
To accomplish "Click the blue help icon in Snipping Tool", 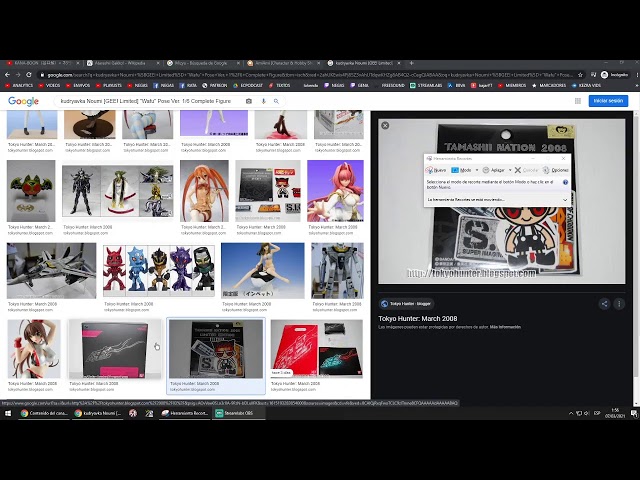I will [x=565, y=182].
